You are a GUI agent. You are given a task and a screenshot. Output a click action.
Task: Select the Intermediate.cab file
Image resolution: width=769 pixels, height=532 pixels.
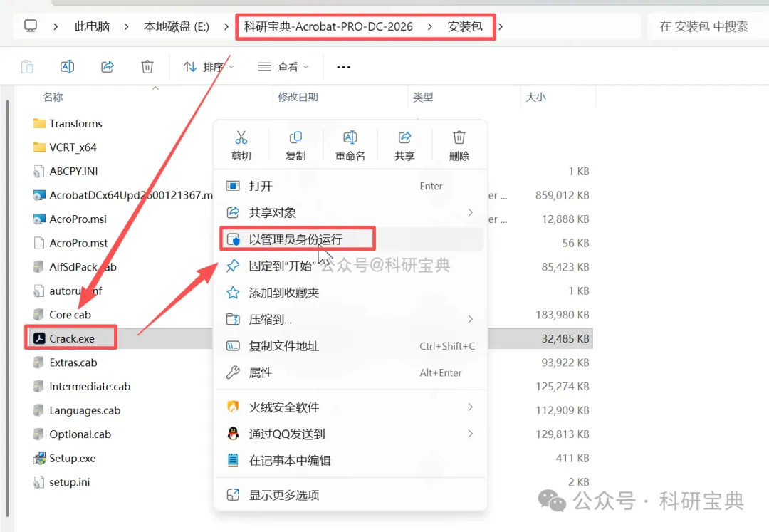tap(90, 387)
